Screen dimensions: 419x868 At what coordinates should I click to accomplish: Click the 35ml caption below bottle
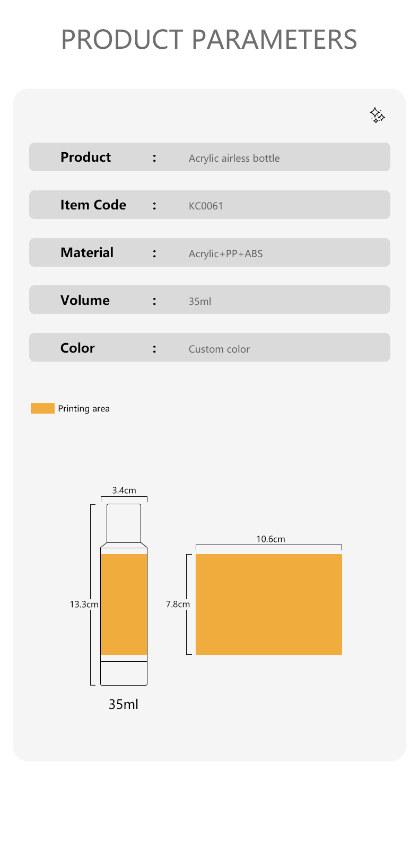click(x=124, y=704)
